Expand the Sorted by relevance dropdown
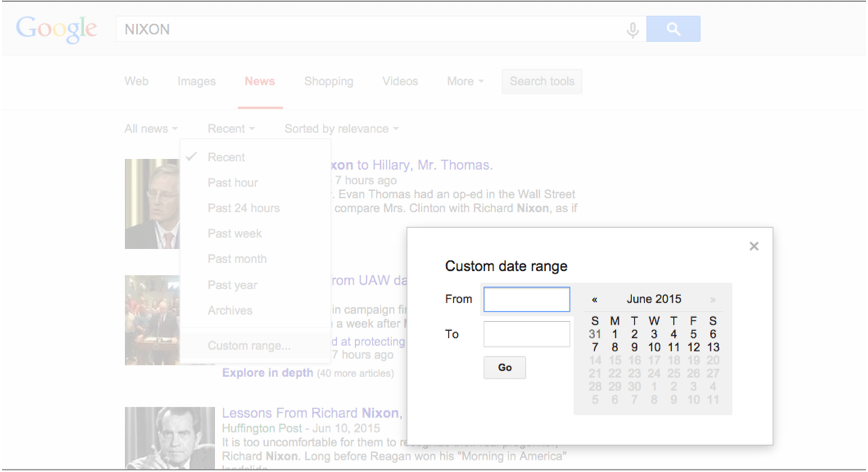This screenshot has width=868, height=472. 342,129
